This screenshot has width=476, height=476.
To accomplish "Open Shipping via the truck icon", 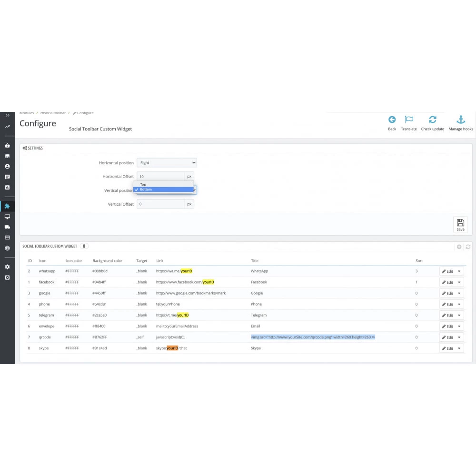I will click(x=7, y=227).
